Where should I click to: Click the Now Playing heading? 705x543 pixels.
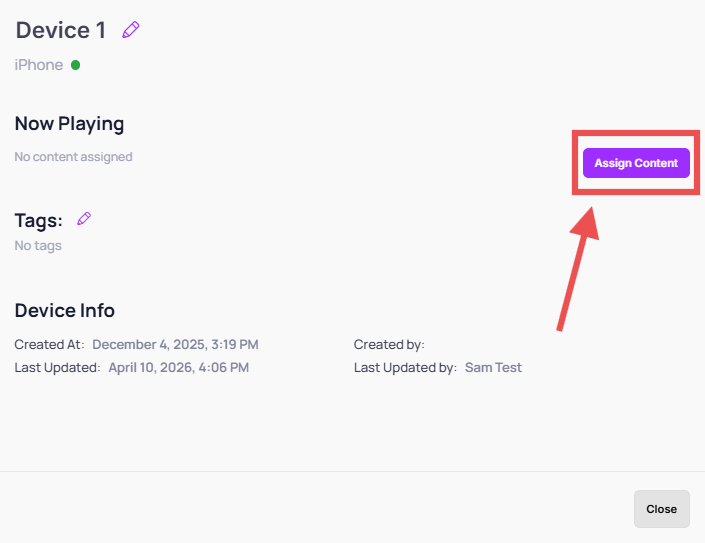point(69,124)
